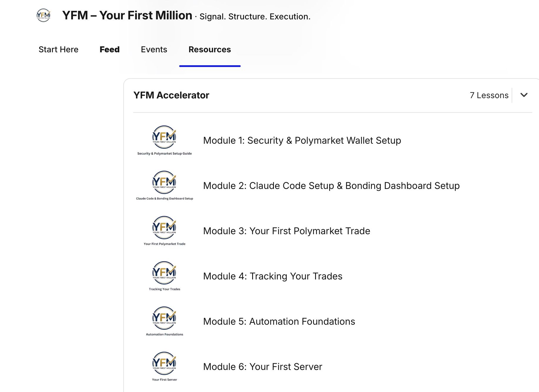Open Module 5: Automation Foundations

coord(279,321)
